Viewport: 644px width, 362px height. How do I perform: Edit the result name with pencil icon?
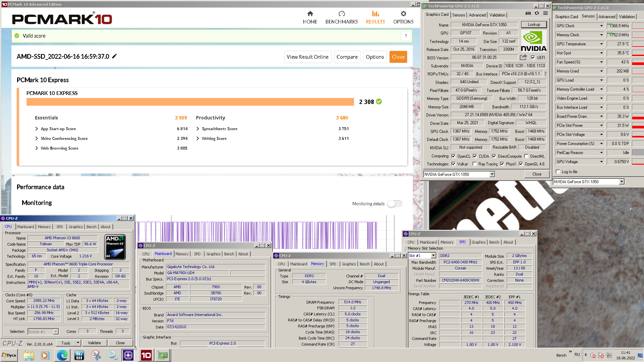pyautogui.click(x=114, y=56)
